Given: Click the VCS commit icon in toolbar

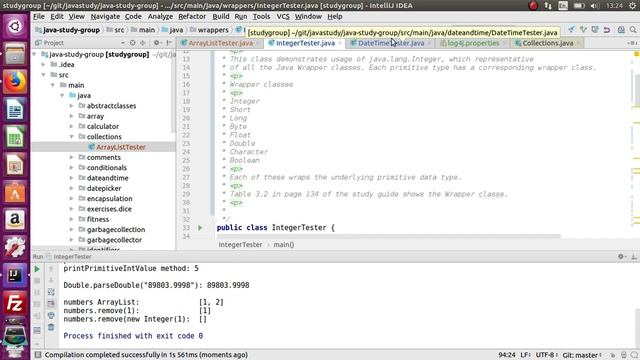Looking at the screenshot, I should pos(583,30).
